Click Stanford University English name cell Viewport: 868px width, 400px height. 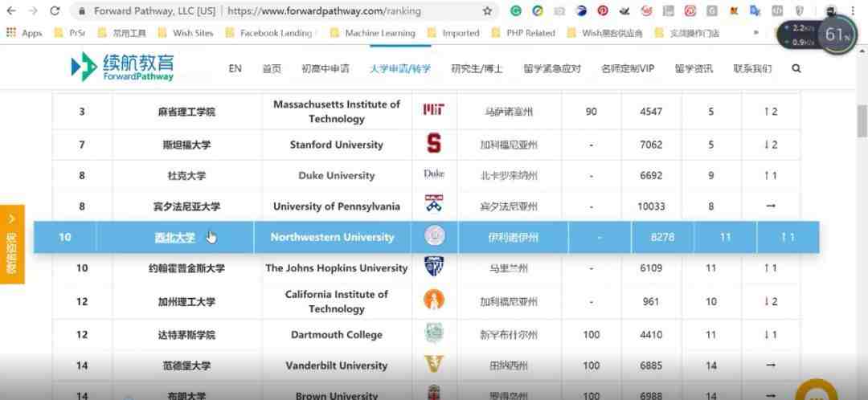[337, 145]
